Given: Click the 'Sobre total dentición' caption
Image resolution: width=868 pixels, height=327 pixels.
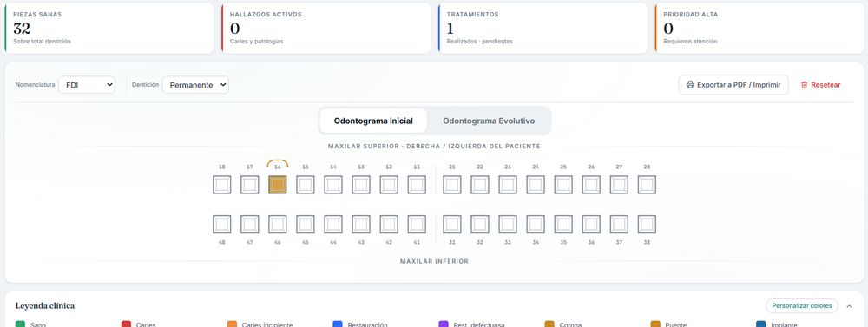Looking at the screenshot, I should click(x=42, y=42).
